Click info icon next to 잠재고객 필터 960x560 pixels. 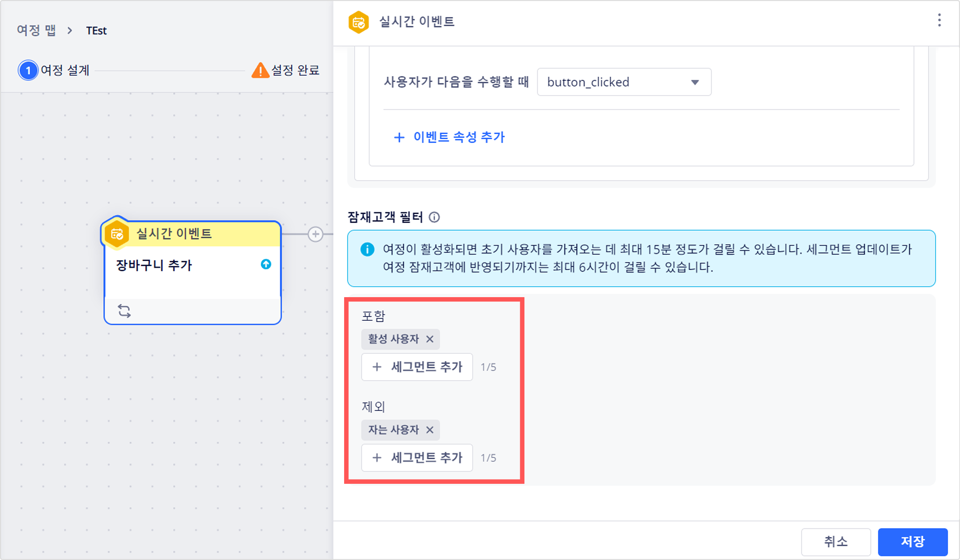[x=434, y=217]
